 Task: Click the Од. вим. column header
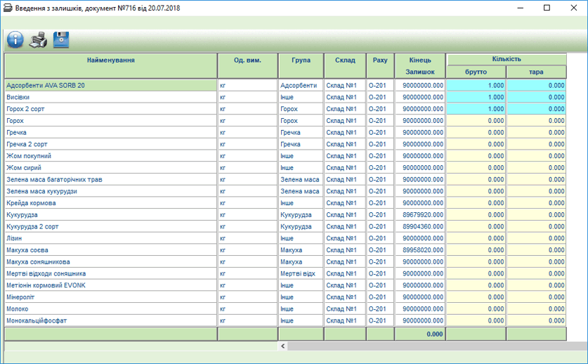pos(247,60)
